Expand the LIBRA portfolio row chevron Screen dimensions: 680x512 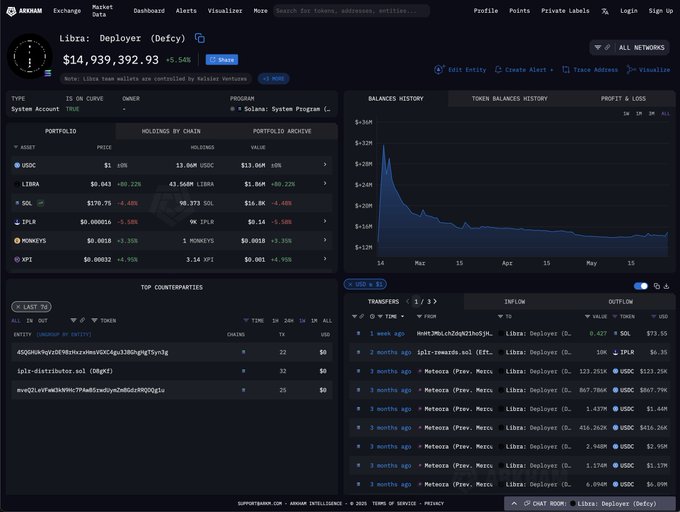[325, 184]
